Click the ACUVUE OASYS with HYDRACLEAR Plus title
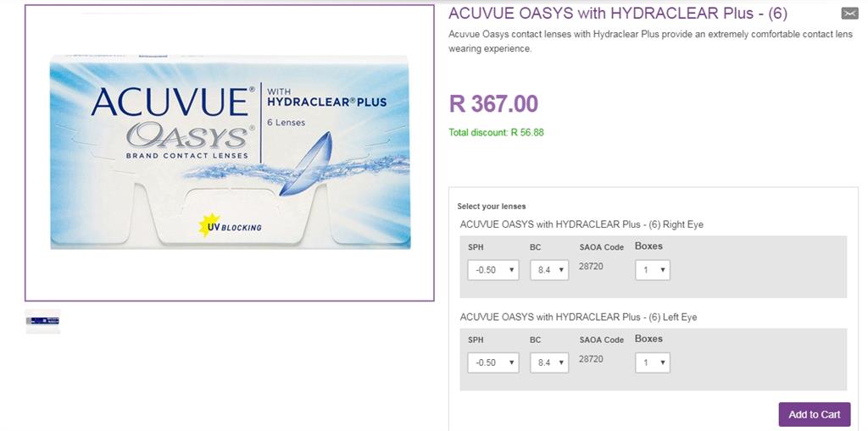 [618, 14]
